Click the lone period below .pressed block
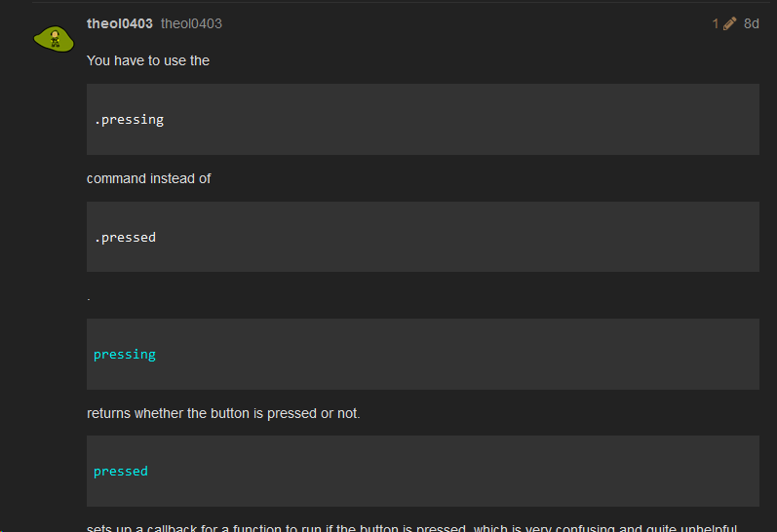Screen dimensions: 777x532 point(89,299)
